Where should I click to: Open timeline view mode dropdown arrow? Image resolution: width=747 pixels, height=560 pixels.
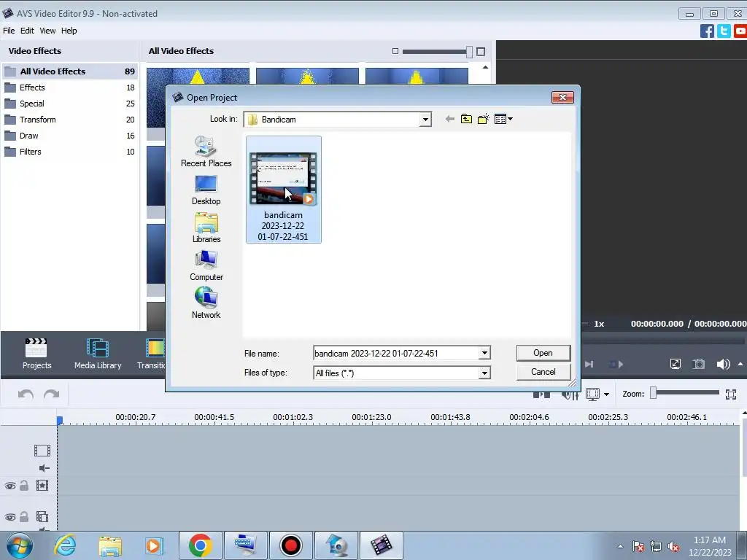(x=606, y=394)
